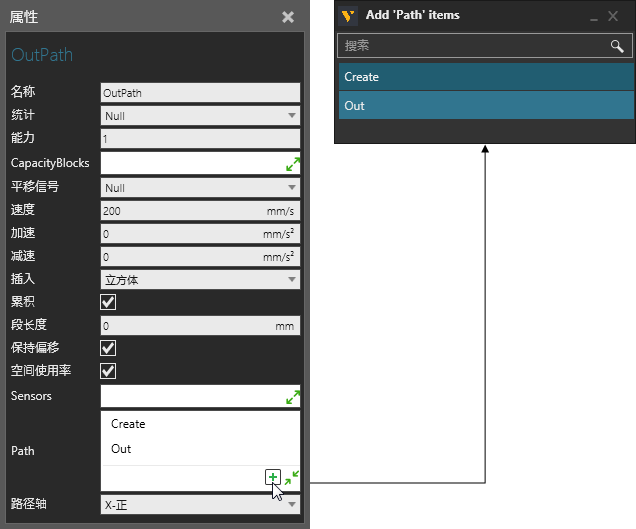
Task: Select Out in the Add 'Path' items list
Action: [x=485, y=106]
